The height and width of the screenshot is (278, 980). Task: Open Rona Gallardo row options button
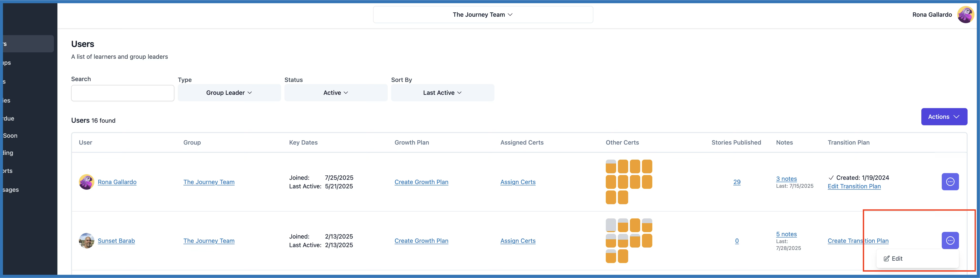click(x=950, y=182)
